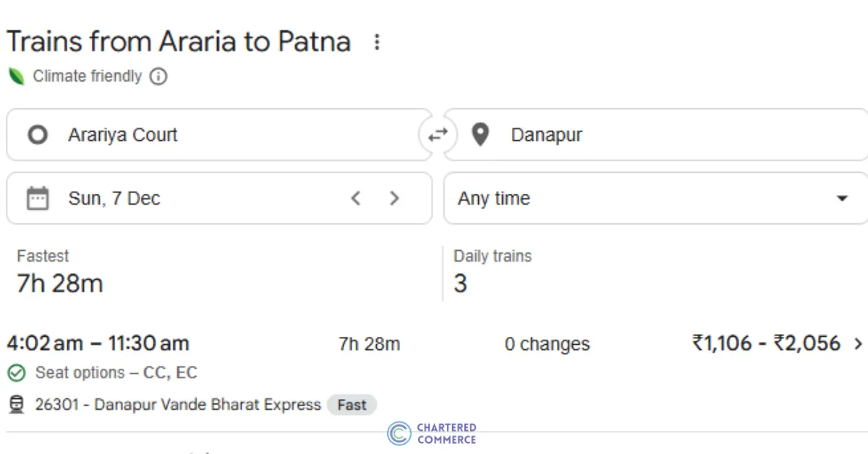Click the Danapur destination field
Viewport: 868px width, 454px height.
point(547,134)
